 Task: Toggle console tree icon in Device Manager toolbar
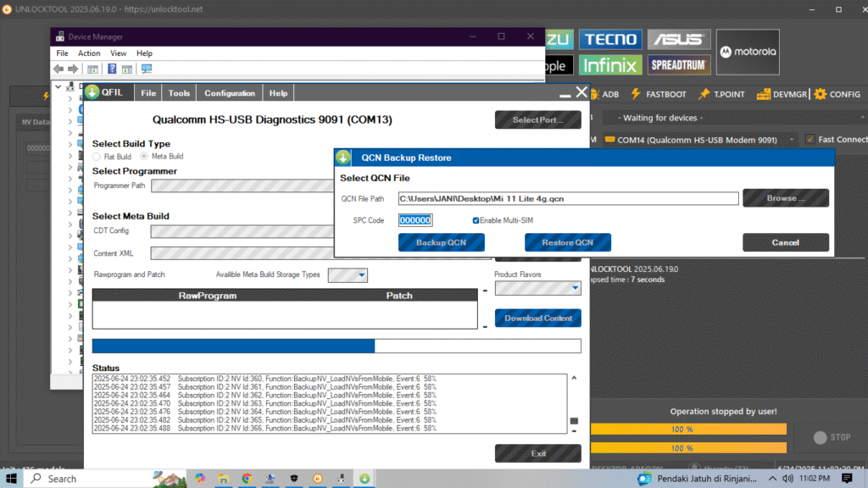point(92,69)
